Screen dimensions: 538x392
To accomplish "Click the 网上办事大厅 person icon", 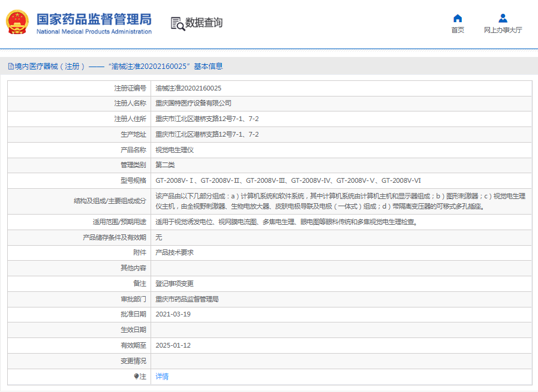I will click(502, 17).
